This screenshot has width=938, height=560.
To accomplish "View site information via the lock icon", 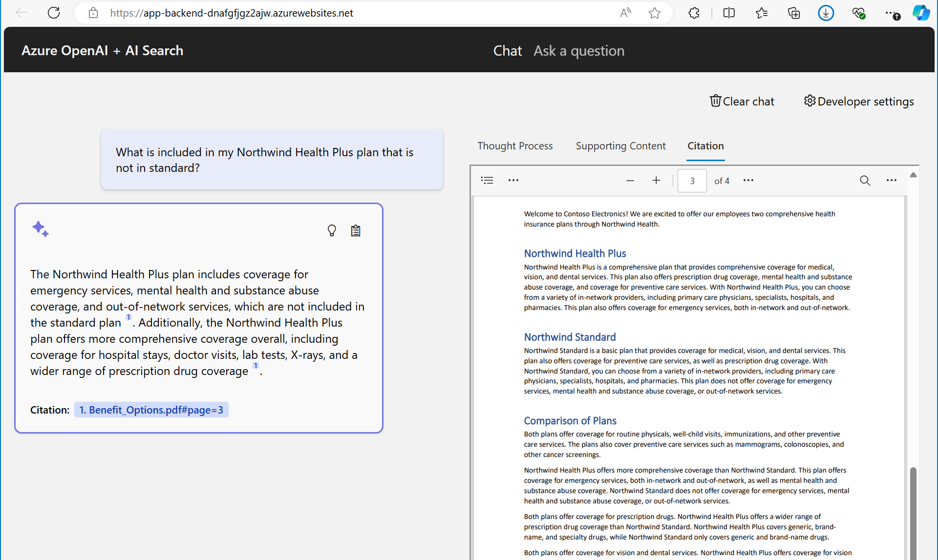I will [93, 13].
